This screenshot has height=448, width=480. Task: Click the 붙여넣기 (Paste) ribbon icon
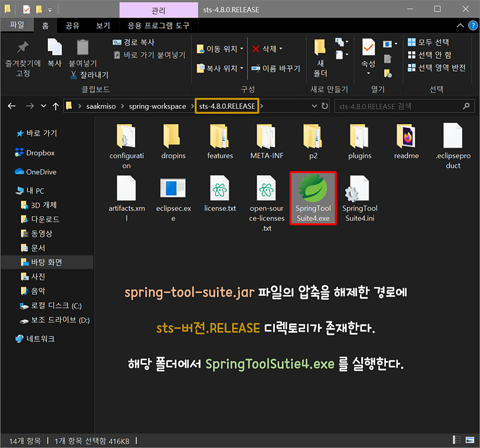[83, 53]
